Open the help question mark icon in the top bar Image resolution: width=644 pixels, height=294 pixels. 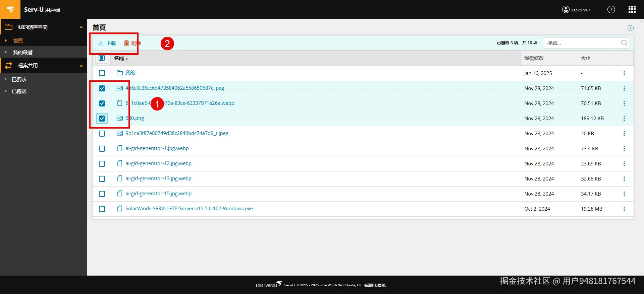pos(611,9)
